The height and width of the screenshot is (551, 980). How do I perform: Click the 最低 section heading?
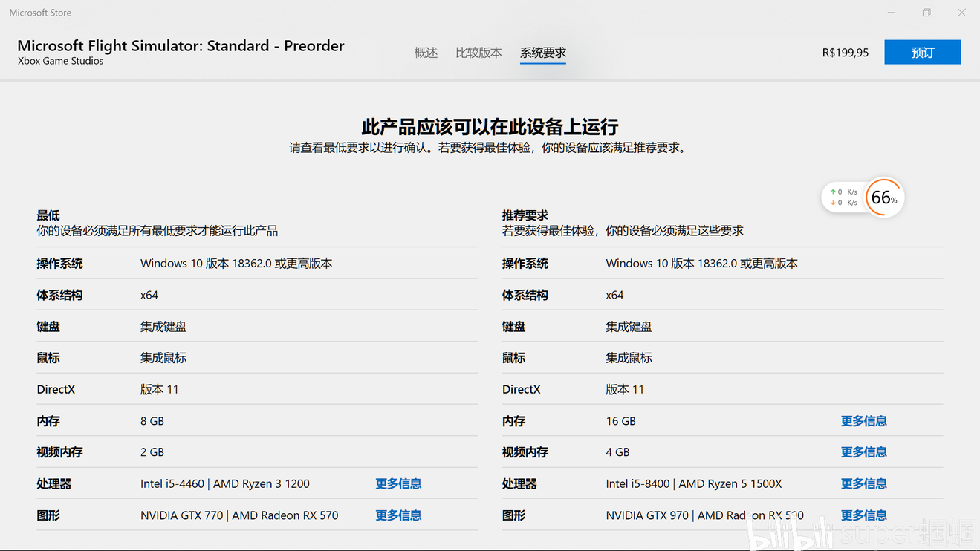pyautogui.click(x=48, y=215)
